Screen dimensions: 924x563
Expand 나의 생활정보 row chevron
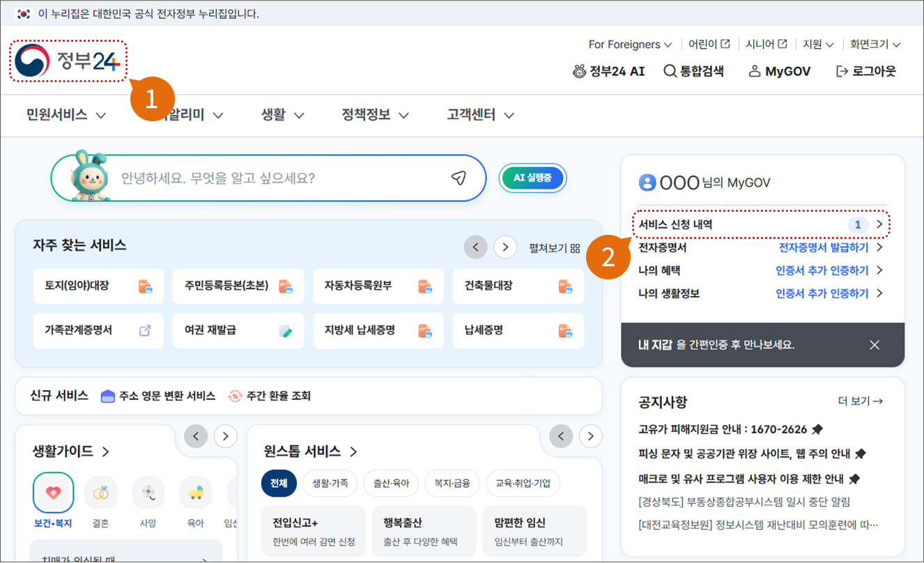(x=879, y=293)
